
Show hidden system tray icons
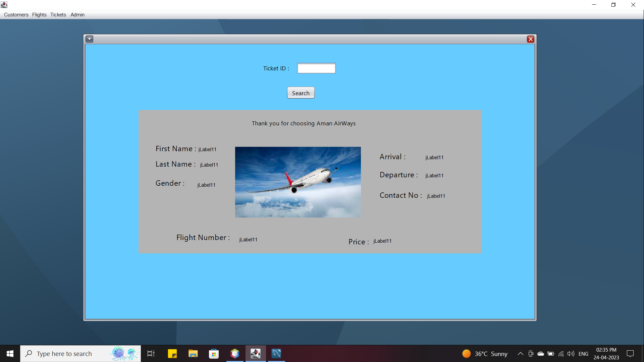(x=521, y=354)
